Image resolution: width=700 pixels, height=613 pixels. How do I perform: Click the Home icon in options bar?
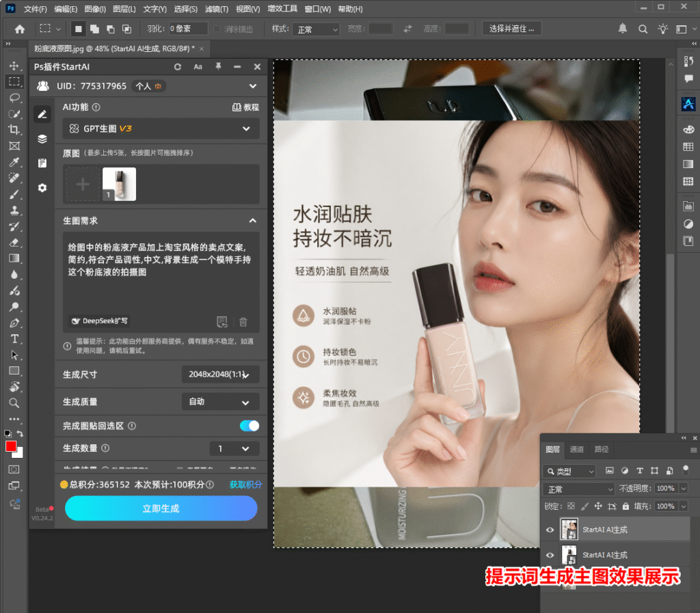click(20, 29)
